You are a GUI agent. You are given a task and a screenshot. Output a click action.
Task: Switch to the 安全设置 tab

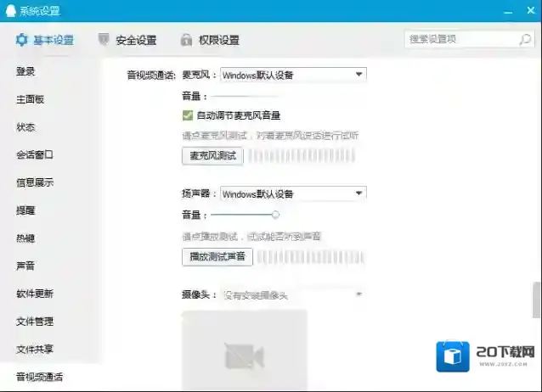tap(135, 40)
